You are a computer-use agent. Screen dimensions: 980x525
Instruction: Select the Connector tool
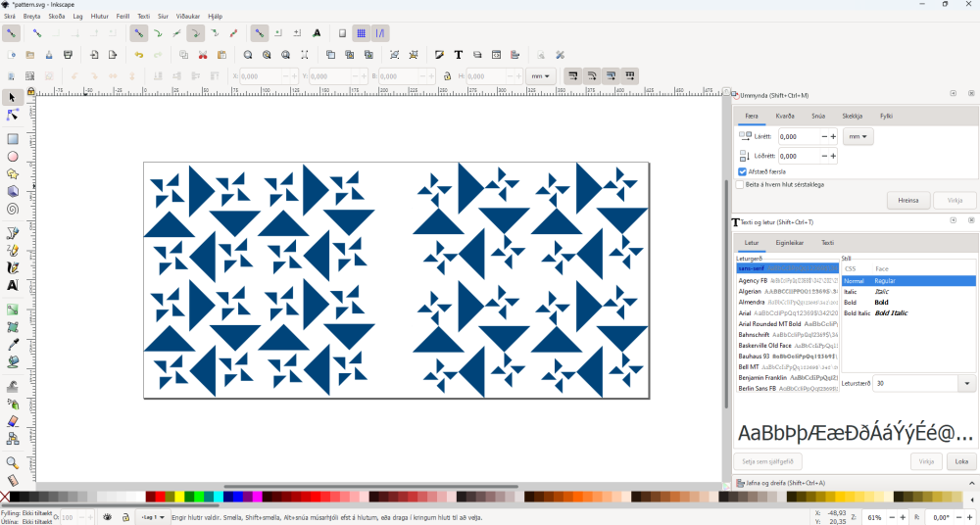[12, 439]
